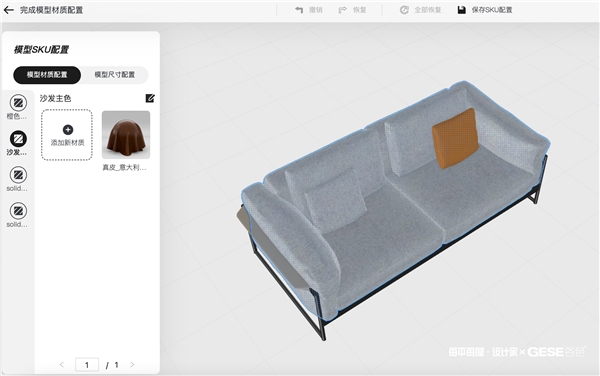Click the undo (撤销) icon
The image size is (600, 376).
(299, 10)
